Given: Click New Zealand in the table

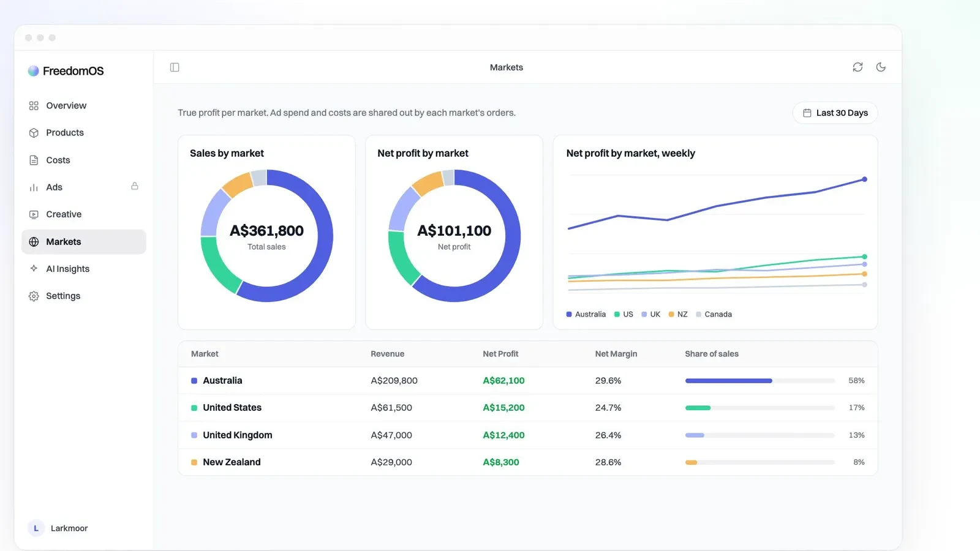Looking at the screenshot, I should coord(232,462).
